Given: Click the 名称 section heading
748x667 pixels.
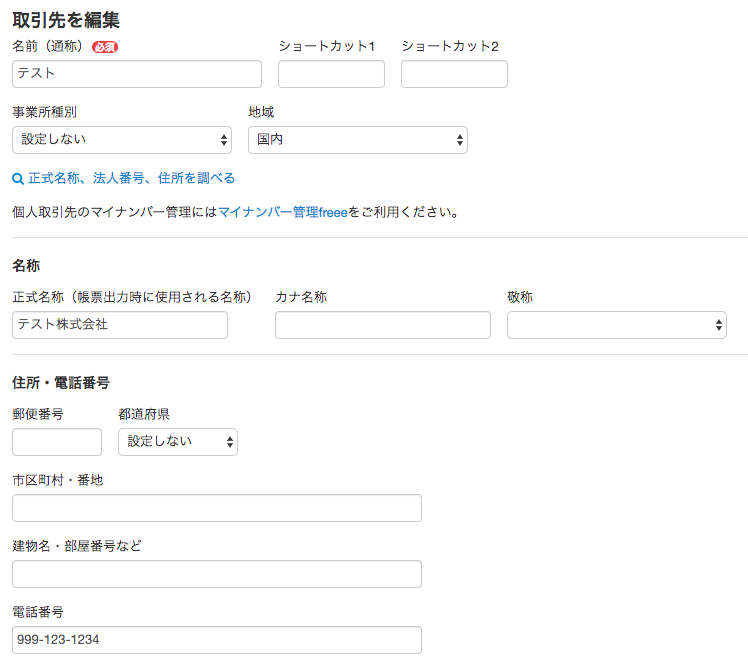Looking at the screenshot, I should tap(26, 266).
